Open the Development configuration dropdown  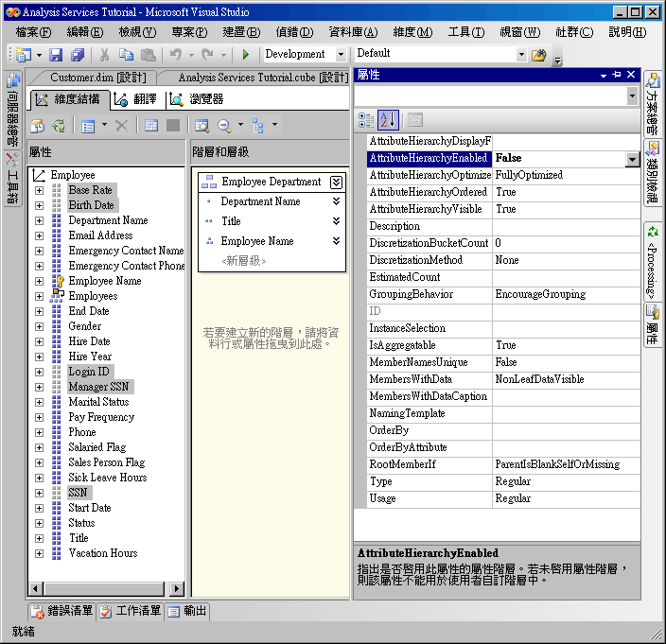341,54
